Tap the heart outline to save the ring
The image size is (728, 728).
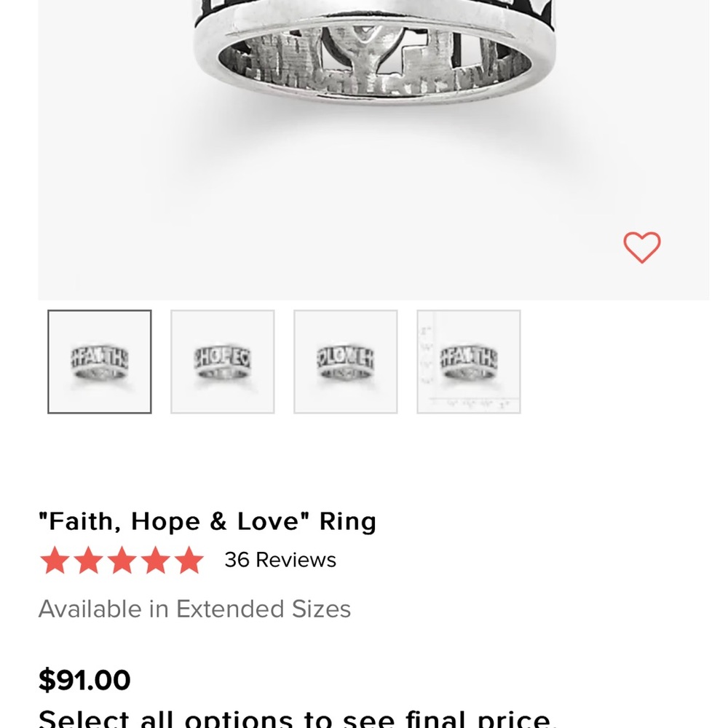pos(641,247)
